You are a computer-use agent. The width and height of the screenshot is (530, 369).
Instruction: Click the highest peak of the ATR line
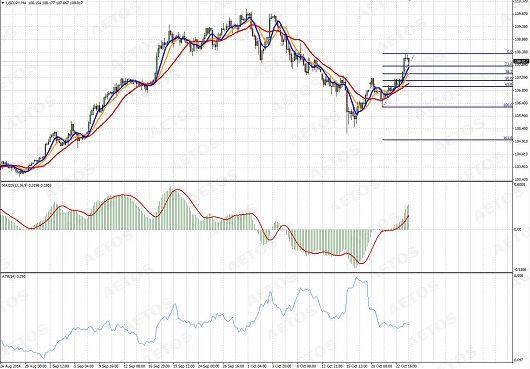[356, 278]
